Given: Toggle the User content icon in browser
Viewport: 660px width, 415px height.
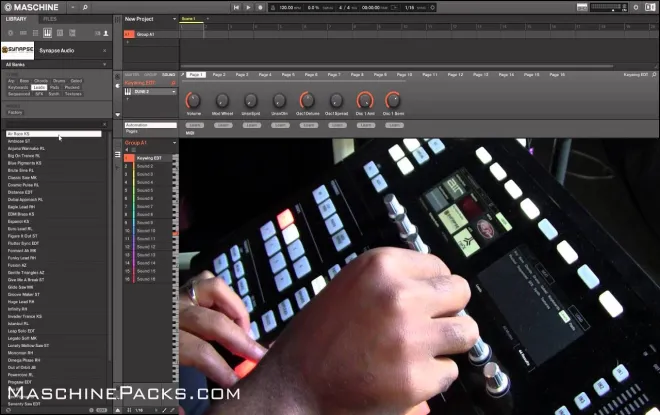Looking at the screenshot, I should 106,33.
